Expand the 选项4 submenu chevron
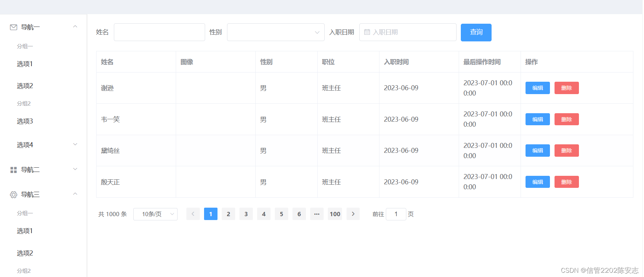Screen dimensions: 644x277 click(75, 144)
